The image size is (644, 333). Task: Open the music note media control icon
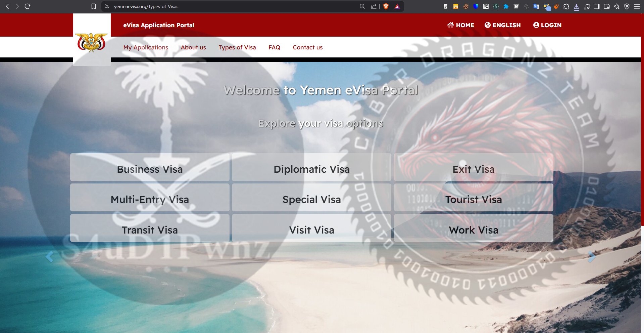click(587, 6)
